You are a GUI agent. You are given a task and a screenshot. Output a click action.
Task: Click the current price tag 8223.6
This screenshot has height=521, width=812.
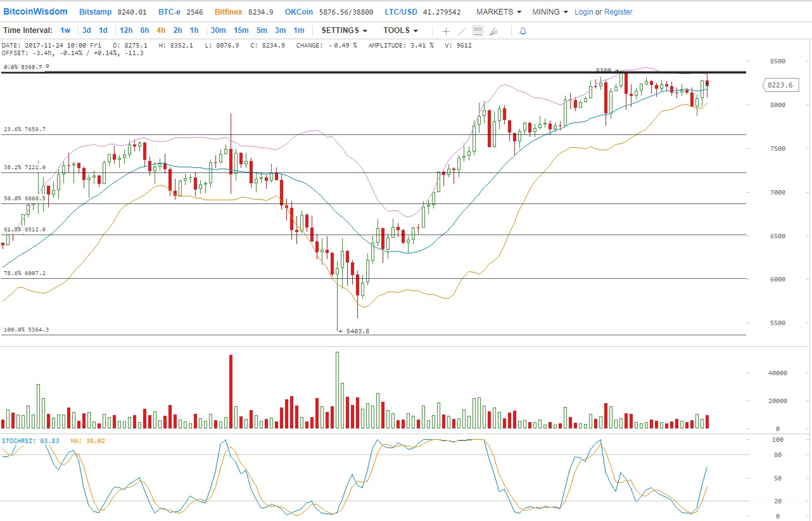[779, 85]
